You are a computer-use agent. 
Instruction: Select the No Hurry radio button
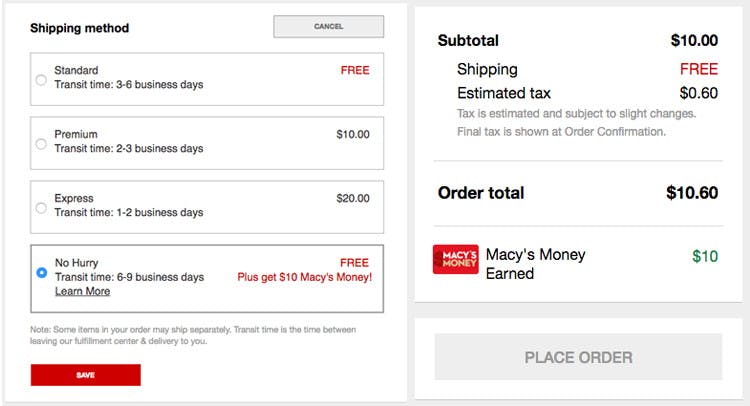(x=42, y=272)
